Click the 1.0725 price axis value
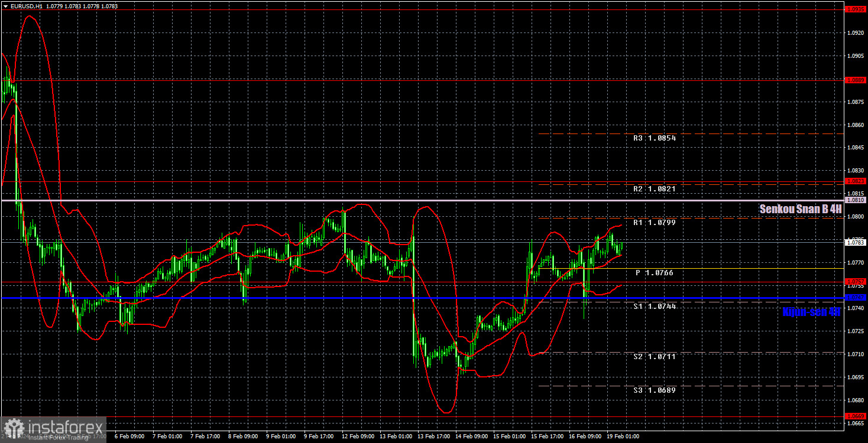868x443 pixels. 856,331
